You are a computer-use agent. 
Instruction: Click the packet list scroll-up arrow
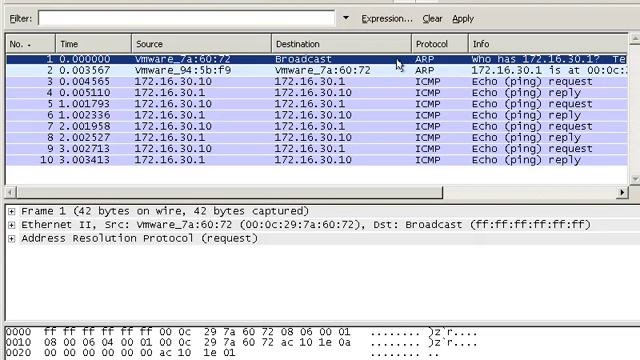[634, 39]
